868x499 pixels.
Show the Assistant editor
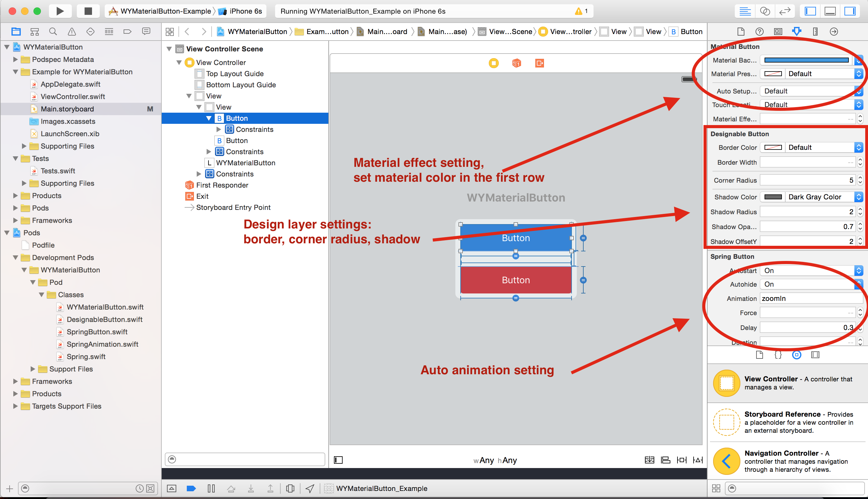click(765, 11)
